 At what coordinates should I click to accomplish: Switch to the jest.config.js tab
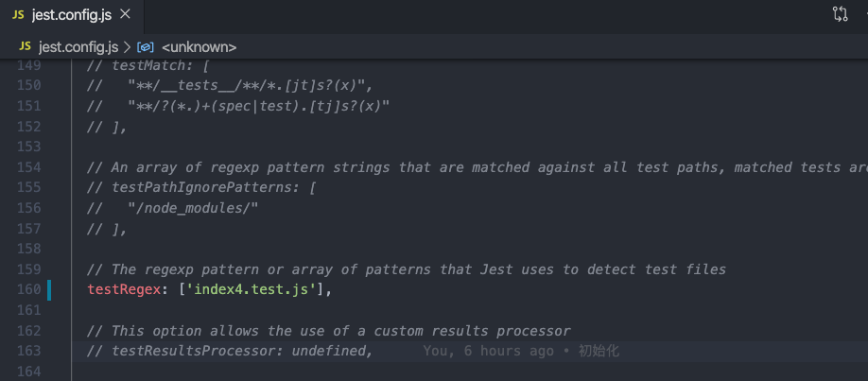tap(72, 15)
